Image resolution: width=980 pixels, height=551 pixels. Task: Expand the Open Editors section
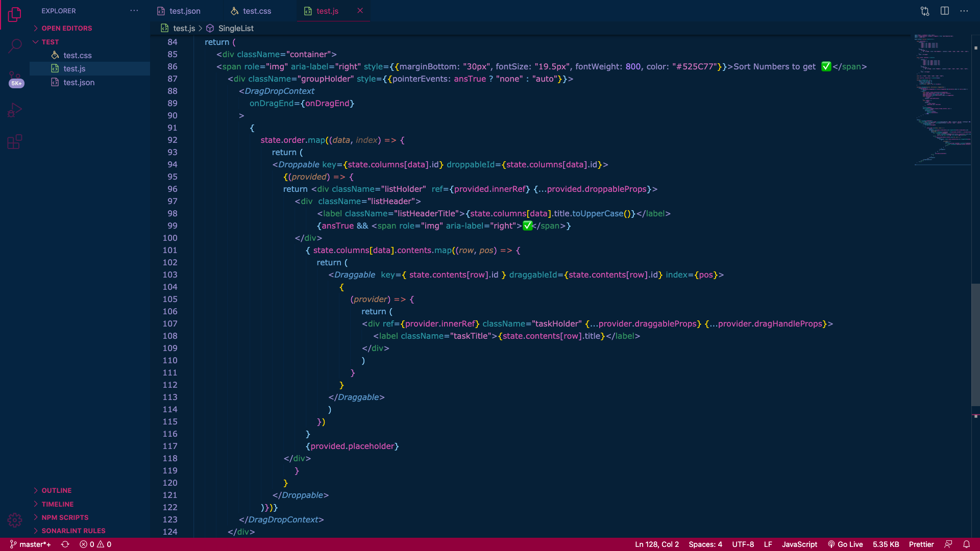(67, 28)
